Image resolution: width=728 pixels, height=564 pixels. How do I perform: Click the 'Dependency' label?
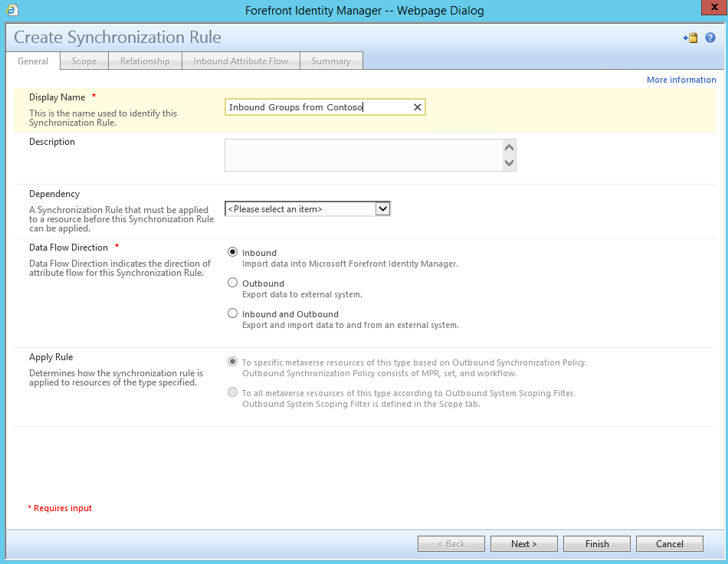point(54,194)
